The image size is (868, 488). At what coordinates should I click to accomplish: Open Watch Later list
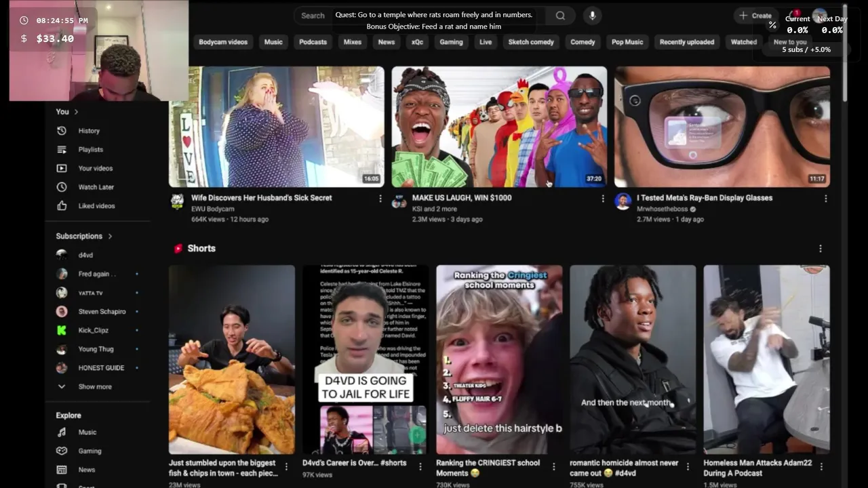(96, 187)
